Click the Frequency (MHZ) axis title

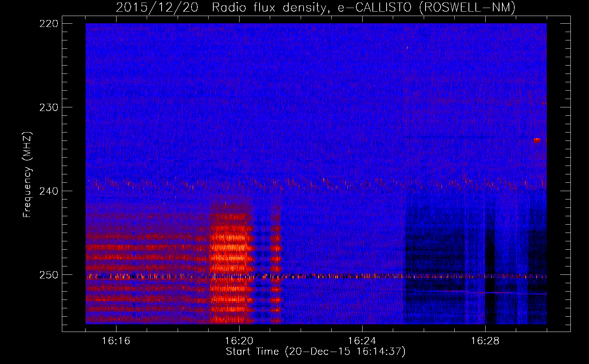point(27,175)
